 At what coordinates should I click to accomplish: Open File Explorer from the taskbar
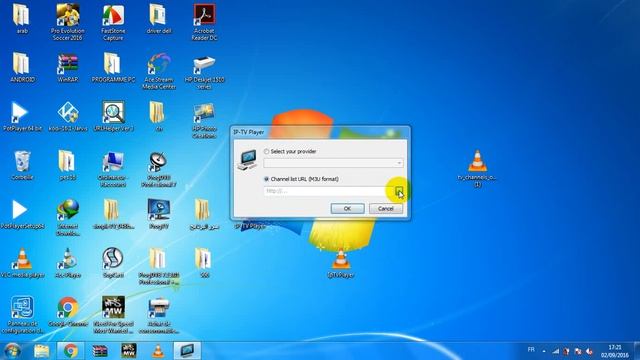pos(41,351)
